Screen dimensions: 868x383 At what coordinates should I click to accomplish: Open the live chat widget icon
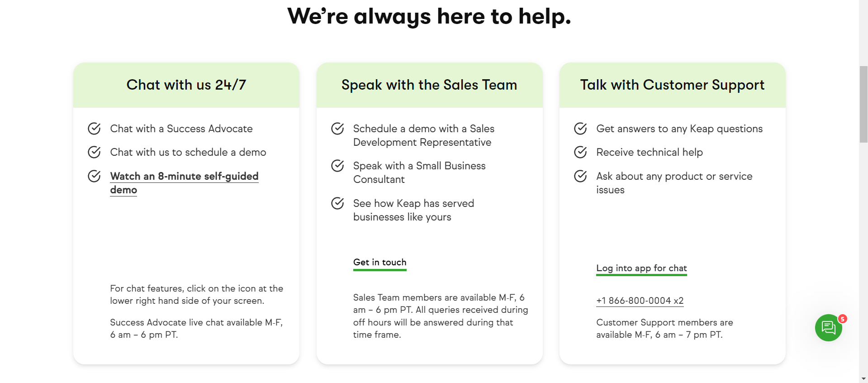828,328
